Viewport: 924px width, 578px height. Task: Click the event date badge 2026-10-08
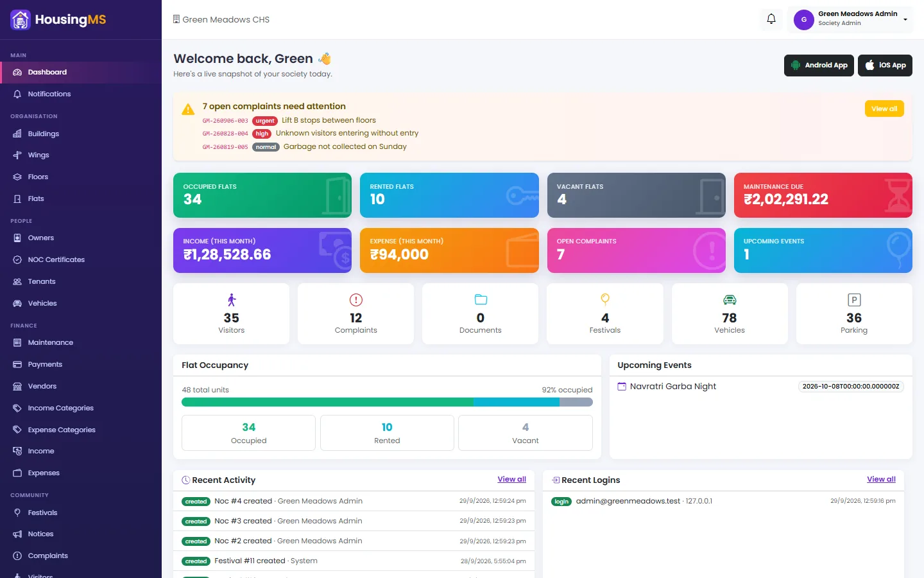pos(851,387)
